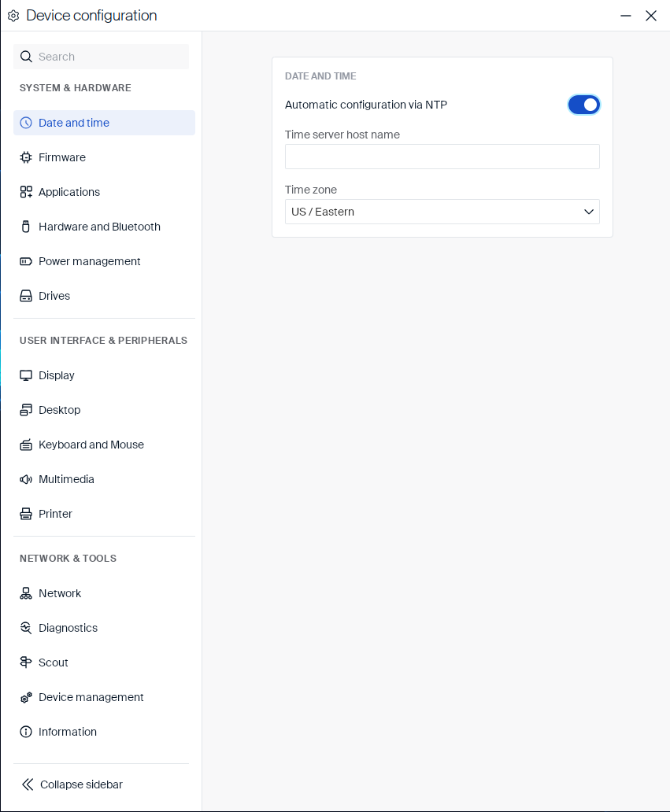Click the Applications grid icon
This screenshot has width=670, height=812.
[x=26, y=192]
